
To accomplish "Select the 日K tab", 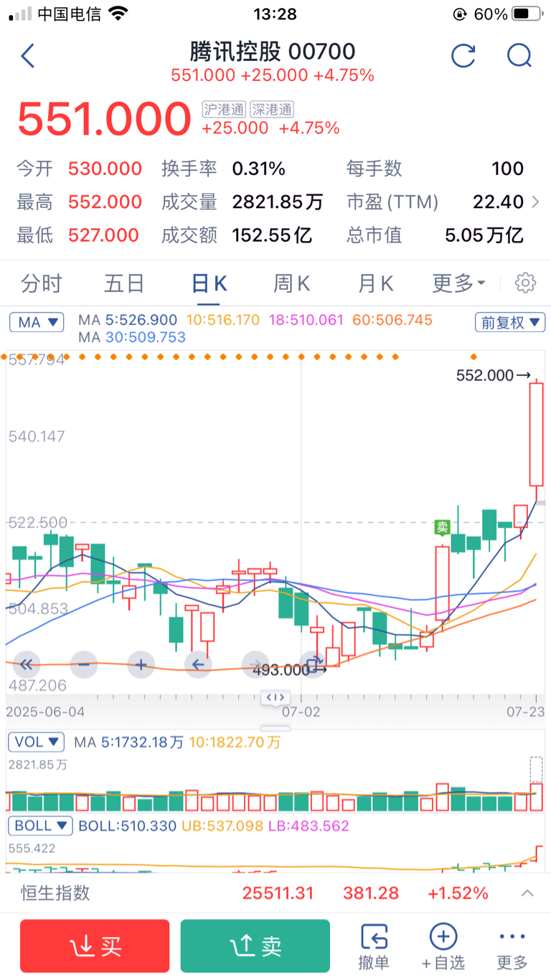I will pos(209,283).
